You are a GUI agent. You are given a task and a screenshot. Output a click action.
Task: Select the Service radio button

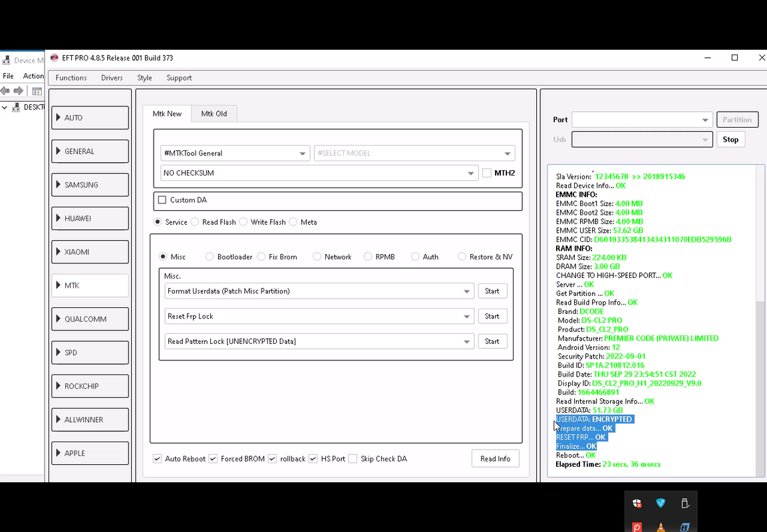click(158, 222)
